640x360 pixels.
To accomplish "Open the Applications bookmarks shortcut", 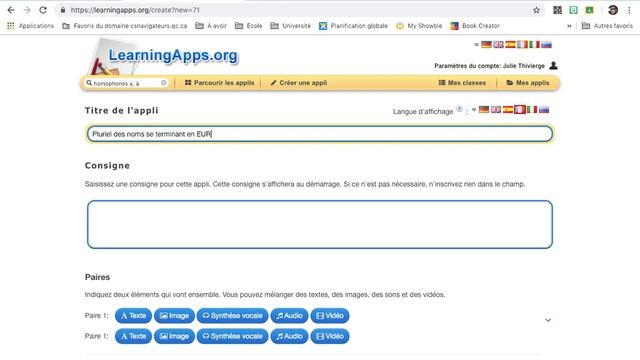I will tap(30, 26).
